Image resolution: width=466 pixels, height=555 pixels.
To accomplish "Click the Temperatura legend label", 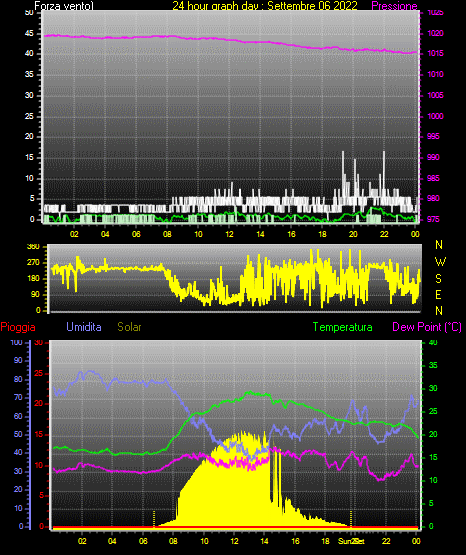I will click(342, 327).
